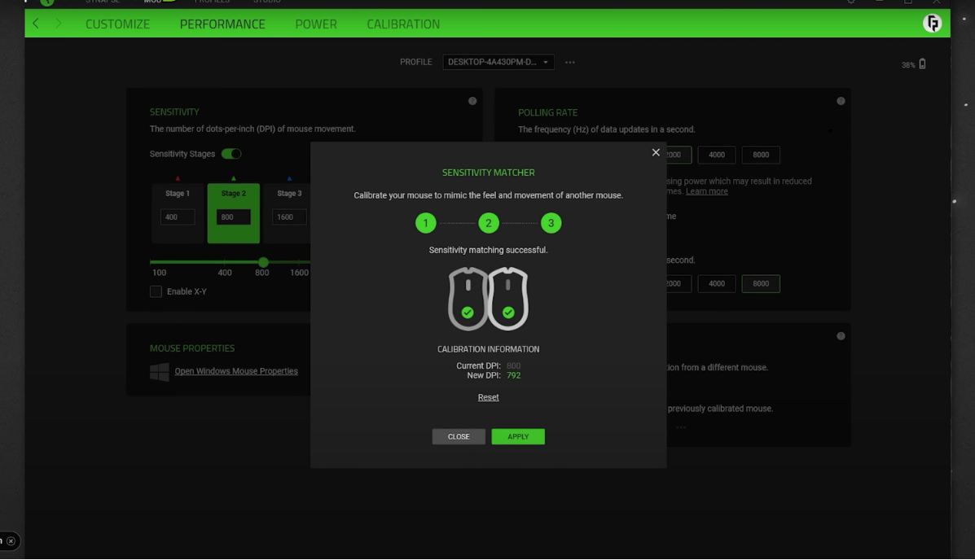Open Windows Mouse Properties via the Windows icon
The width and height of the screenshot is (975, 560).
click(x=160, y=371)
